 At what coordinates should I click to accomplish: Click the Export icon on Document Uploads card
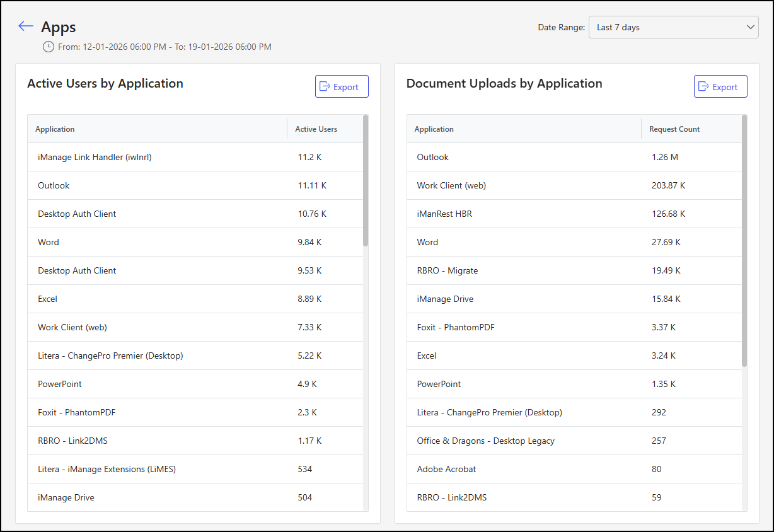pos(704,86)
